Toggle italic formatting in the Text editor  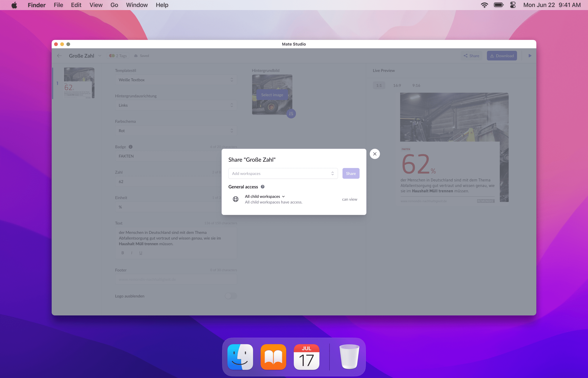pos(132,253)
